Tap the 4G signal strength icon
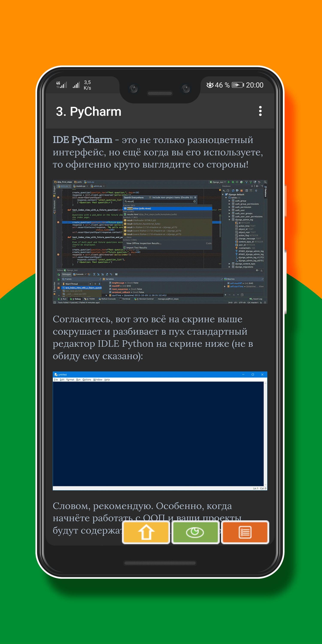 click(61, 85)
